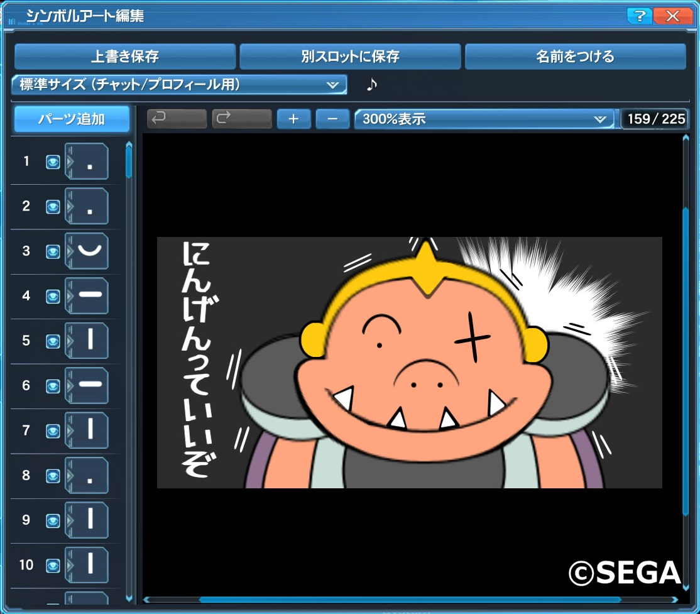
Task: Expand layer 5 with its side triangle
Action: point(69,341)
